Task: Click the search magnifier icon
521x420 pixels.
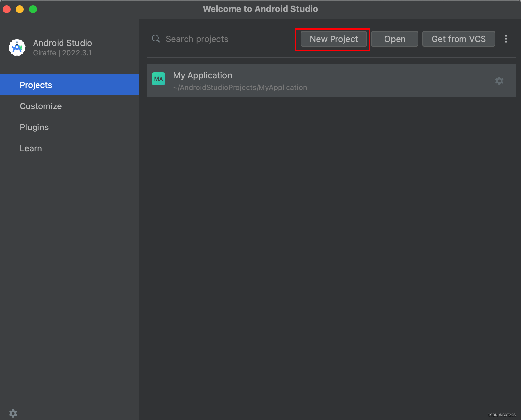Action: [x=156, y=39]
